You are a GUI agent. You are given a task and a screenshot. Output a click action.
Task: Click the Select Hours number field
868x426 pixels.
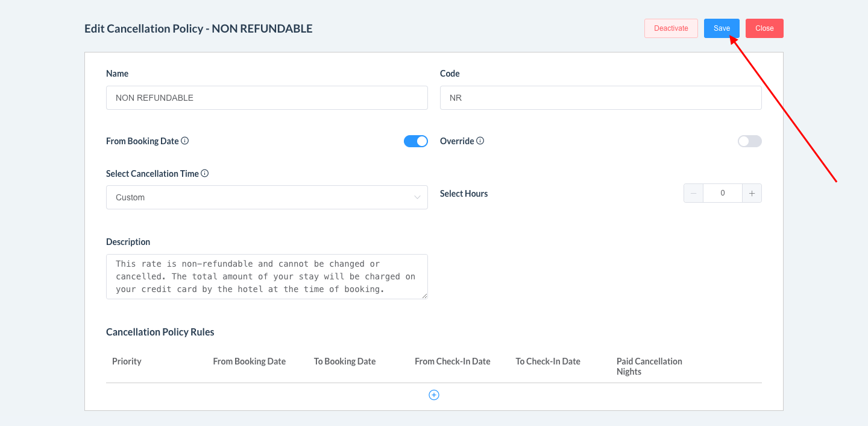[x=722, y=194]
